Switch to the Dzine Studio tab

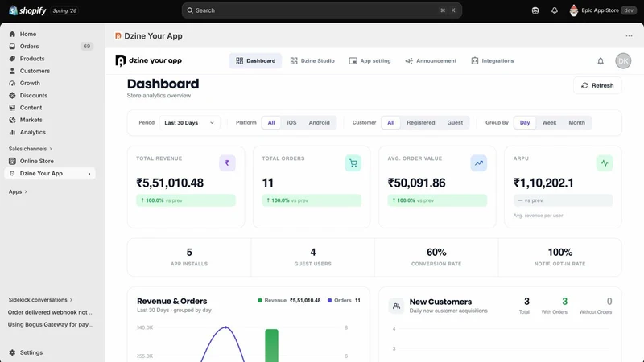coord(312,61)
